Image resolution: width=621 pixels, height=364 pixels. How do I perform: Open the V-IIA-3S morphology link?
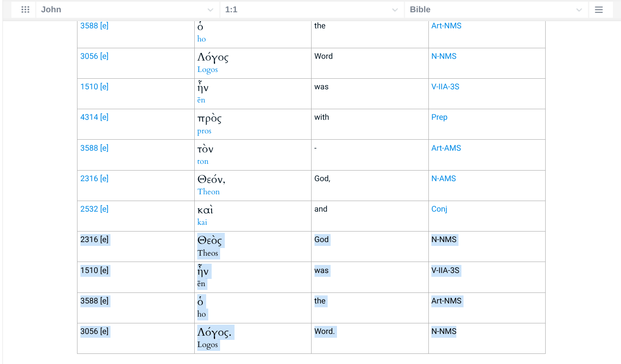pyautogui.click(x=445, y=87)
